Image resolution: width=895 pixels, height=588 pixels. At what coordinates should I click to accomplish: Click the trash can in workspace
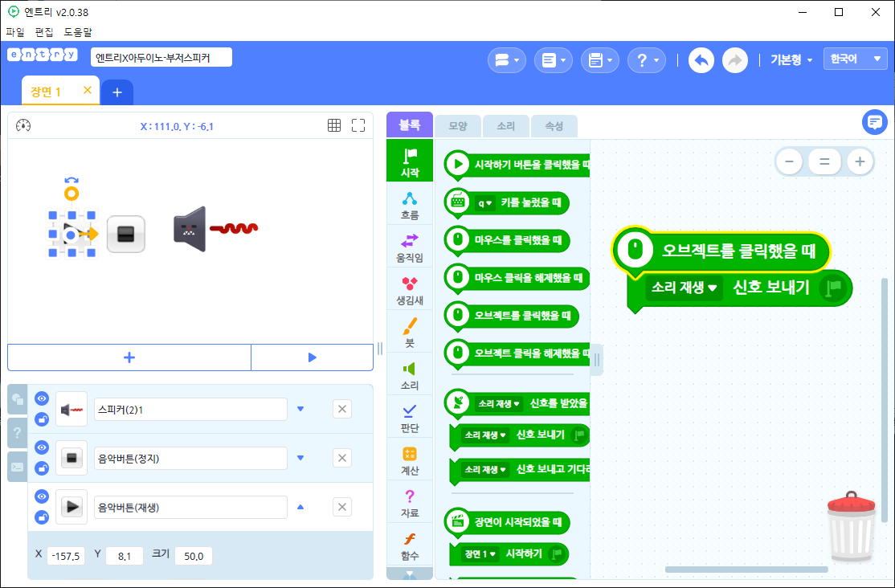tap(852, 526)
